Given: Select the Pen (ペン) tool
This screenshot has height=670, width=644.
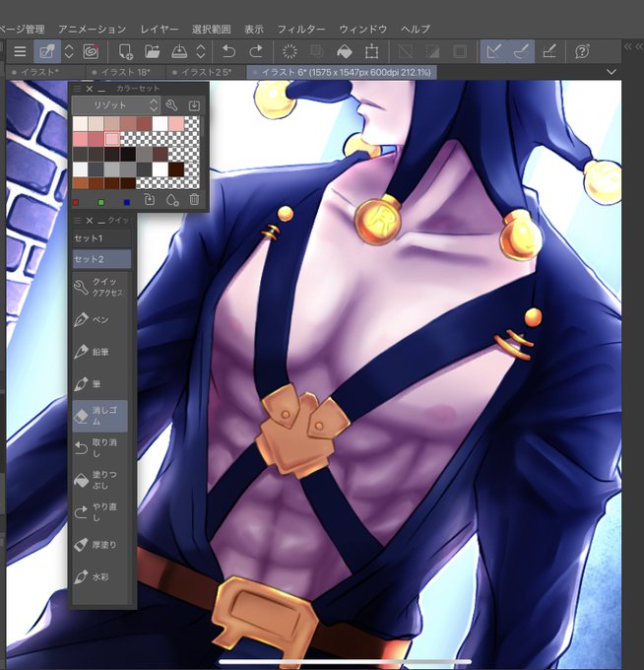Looking at the screenshot, I should (99, 319).
